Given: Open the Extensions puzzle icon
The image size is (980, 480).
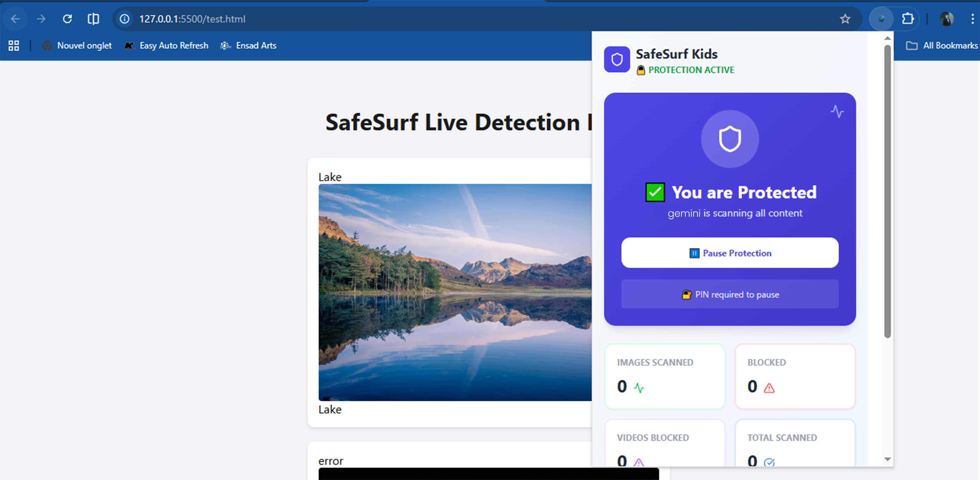Looking at the screenshot, I should (x=908, y=19).
